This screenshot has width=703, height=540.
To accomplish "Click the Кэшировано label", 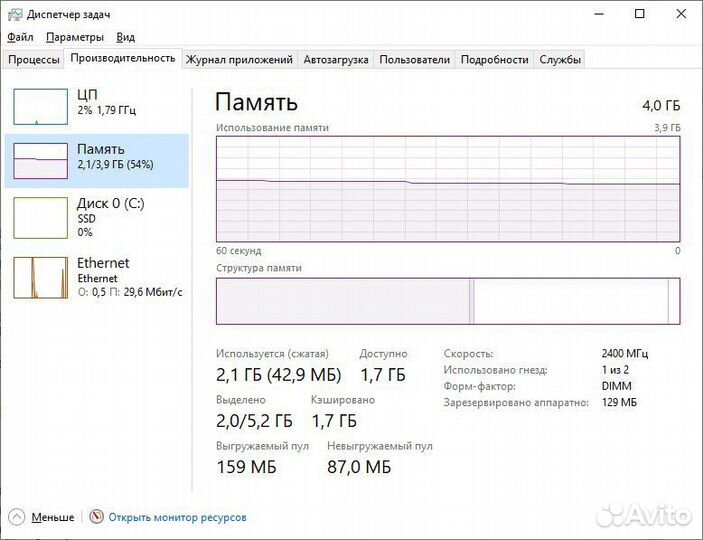I will pos(343,400).
